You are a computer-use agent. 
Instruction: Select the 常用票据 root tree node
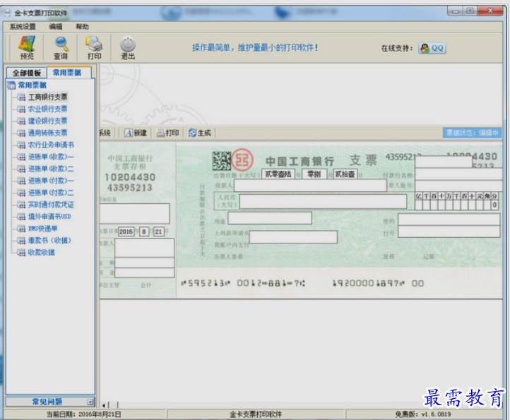(x=32, y=85)
